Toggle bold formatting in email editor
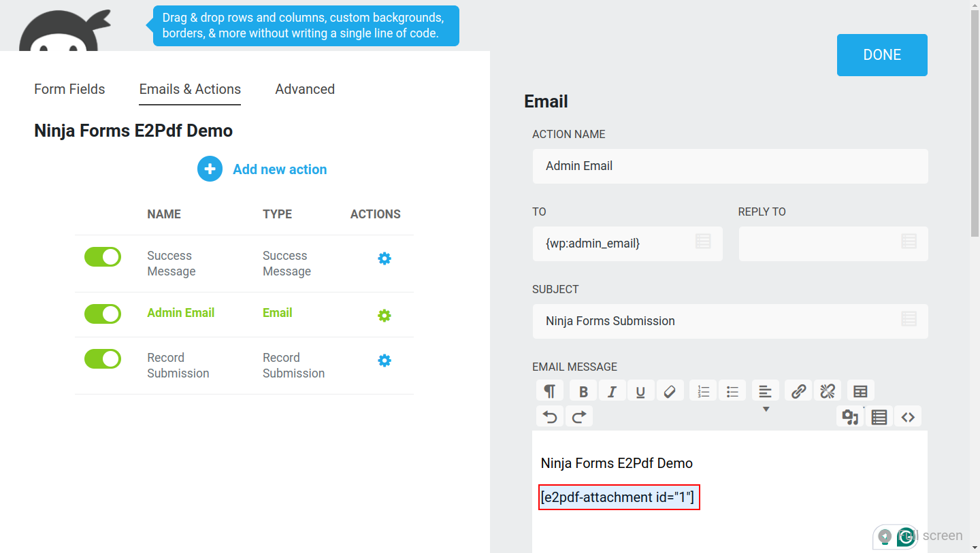This screenshot has height=553, width=980. [x=583, y=391]
